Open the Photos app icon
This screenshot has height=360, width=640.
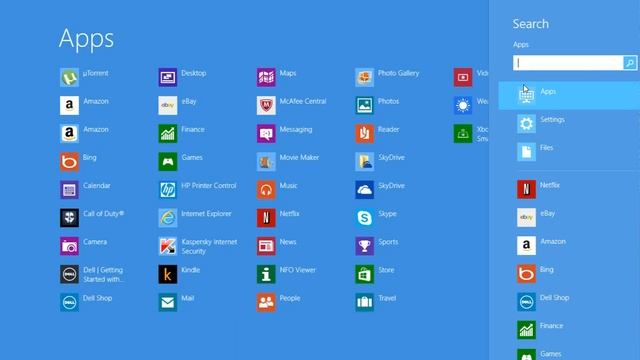tap(364, 105)
